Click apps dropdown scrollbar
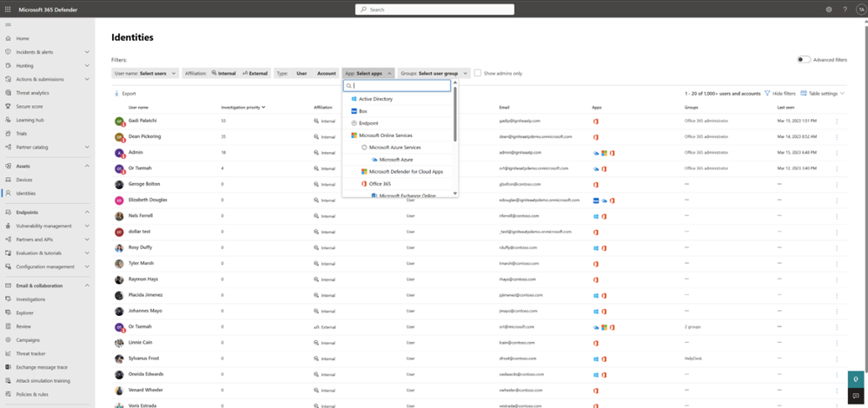868x408 pixels. (455, 115)
